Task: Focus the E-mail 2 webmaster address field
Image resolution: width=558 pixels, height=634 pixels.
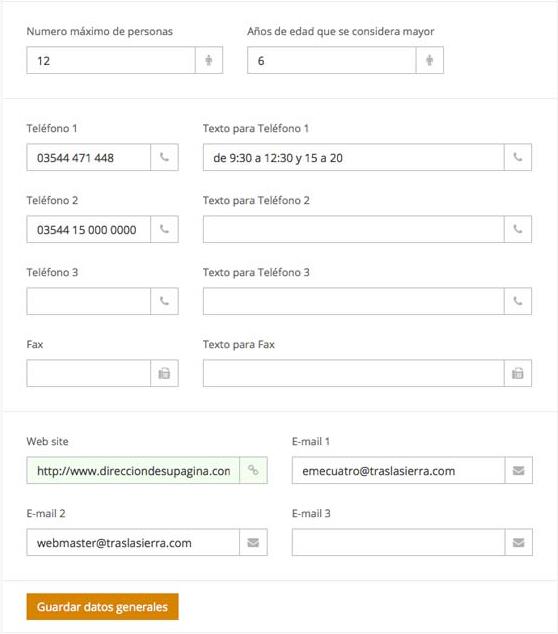Action: click(133, 542)
